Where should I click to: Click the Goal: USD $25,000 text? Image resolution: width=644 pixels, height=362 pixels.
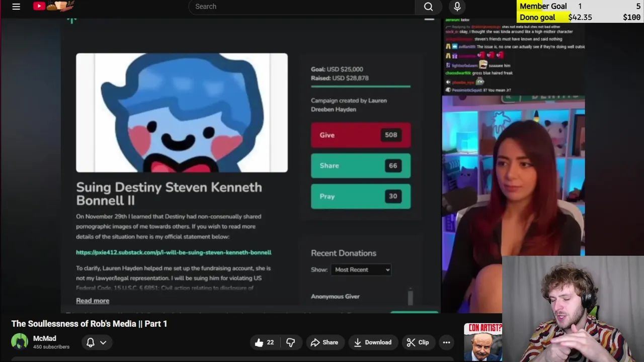click(337, 69)
